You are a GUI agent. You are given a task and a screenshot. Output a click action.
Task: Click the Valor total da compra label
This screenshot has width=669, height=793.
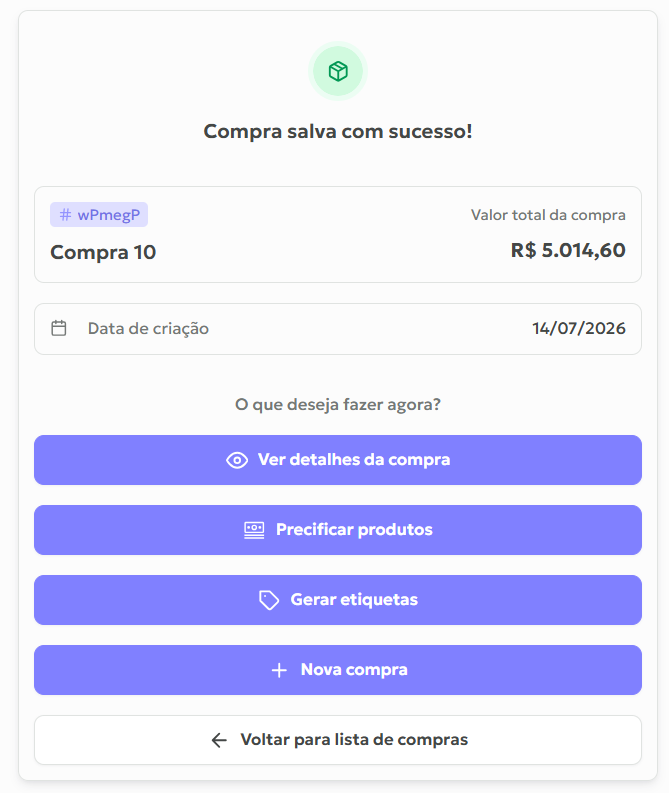[x=548, y=215]
